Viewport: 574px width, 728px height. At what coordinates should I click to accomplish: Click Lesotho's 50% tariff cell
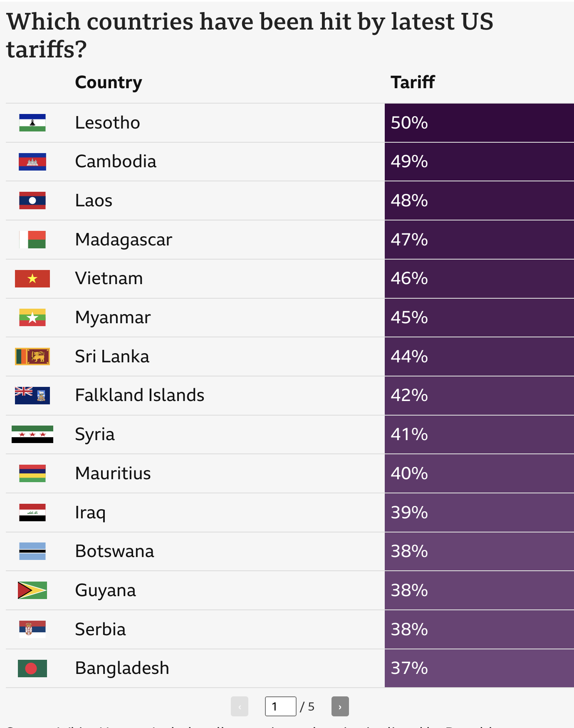479,123
